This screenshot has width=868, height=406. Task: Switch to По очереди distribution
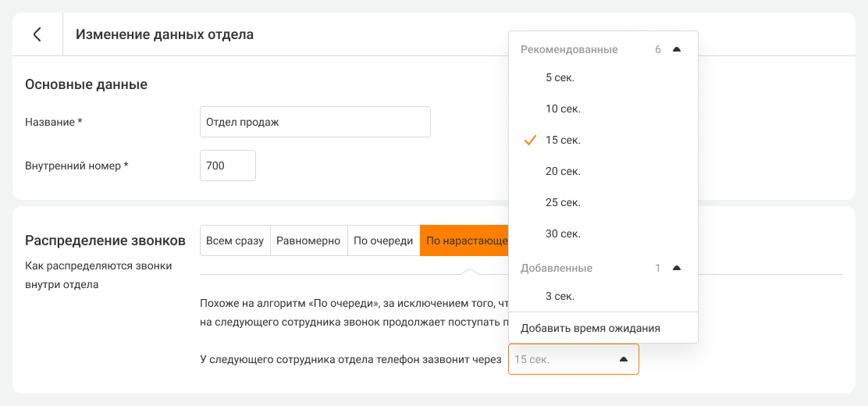click(383, 240)
